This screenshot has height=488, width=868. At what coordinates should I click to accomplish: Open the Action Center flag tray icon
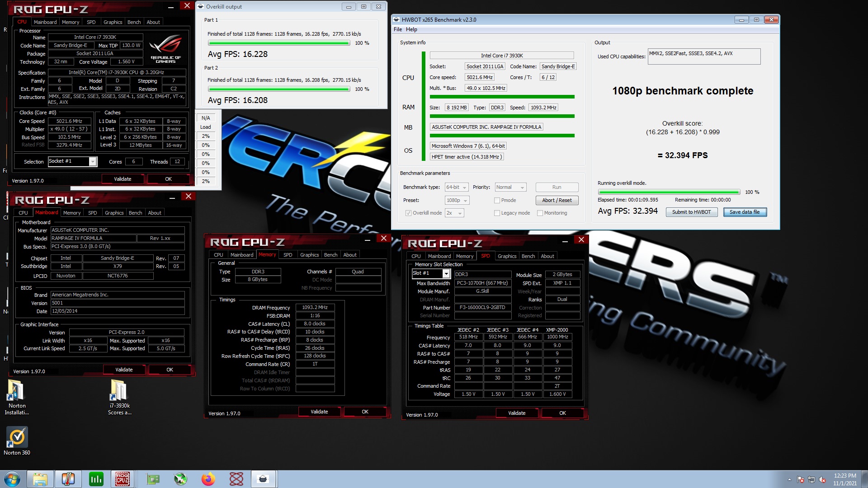(x=801, y=479)
